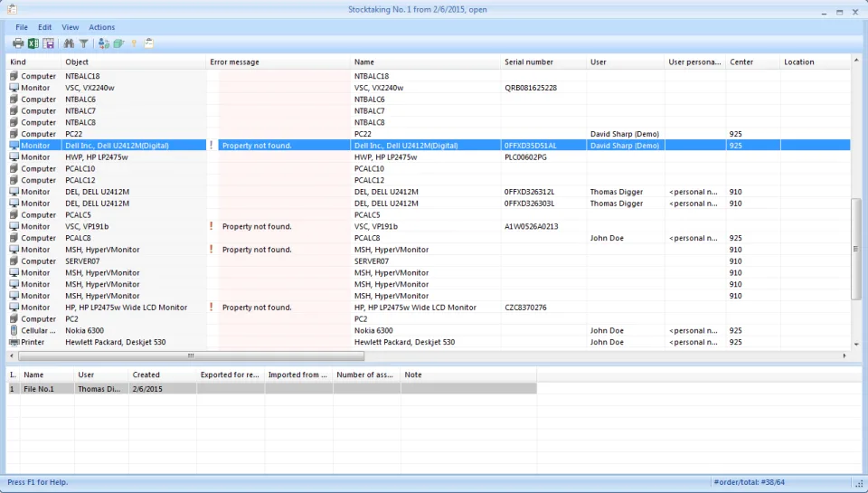Open the Actions menu

102,27
